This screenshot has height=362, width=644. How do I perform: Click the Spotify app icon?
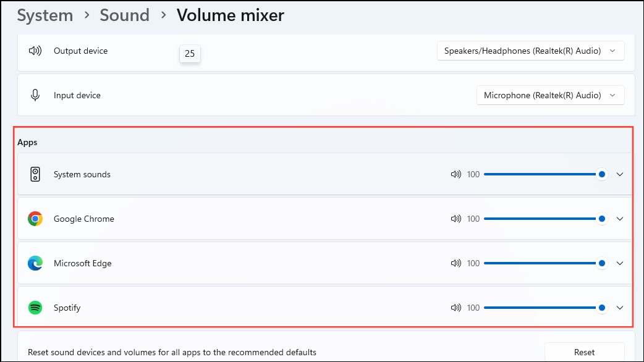35,308
